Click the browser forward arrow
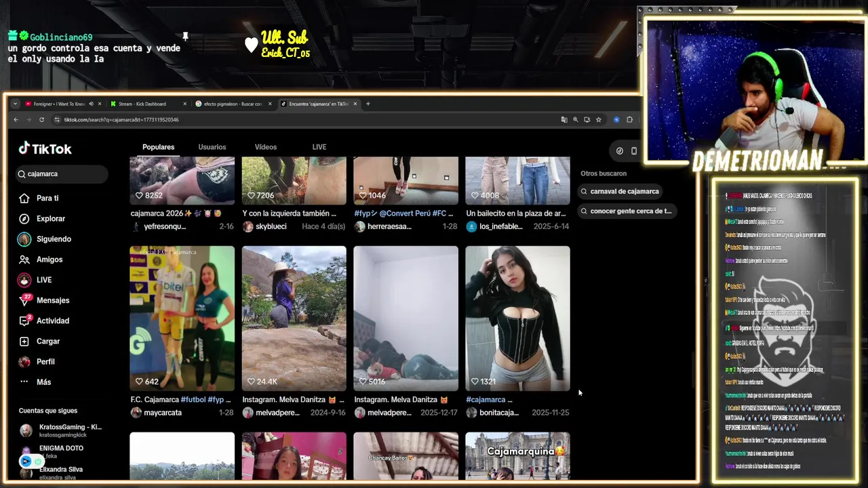Screen dimensions: 868x488 point(28,119)
